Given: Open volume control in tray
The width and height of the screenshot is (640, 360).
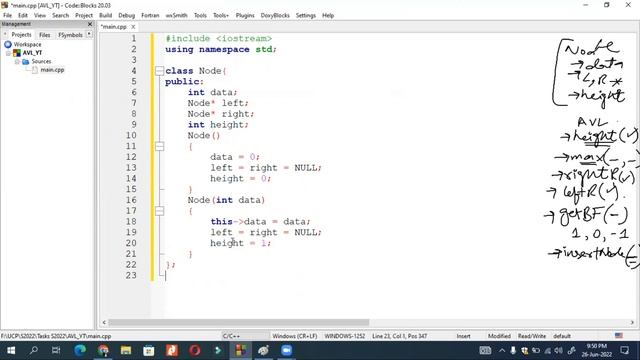Looking at the screenshot, I should click(558, 350).
